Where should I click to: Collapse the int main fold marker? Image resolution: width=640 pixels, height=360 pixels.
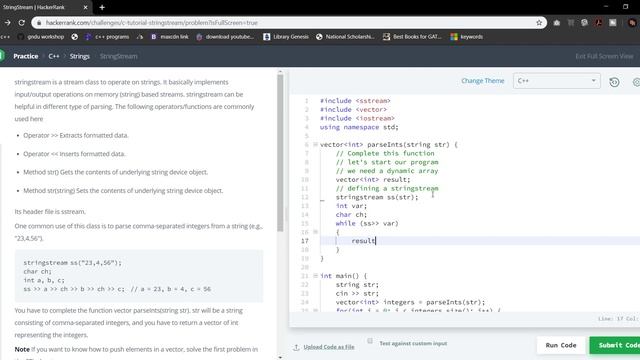point(315,276)
